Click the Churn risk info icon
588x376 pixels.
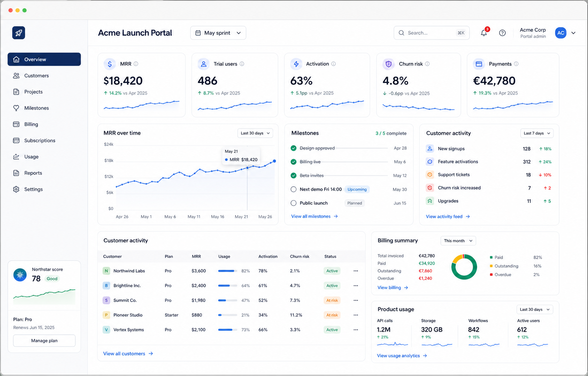click(x=427, y=64)
